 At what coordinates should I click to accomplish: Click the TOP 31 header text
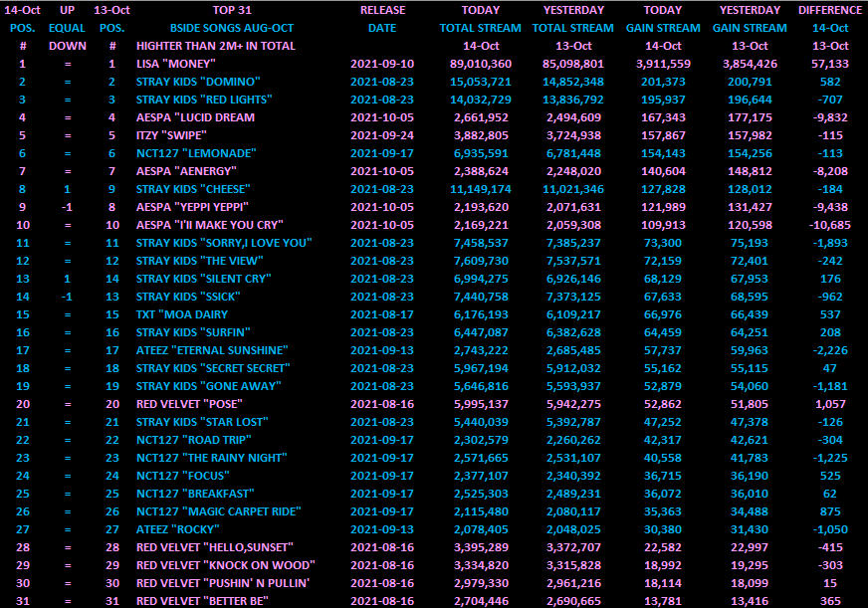click(232, 10)
